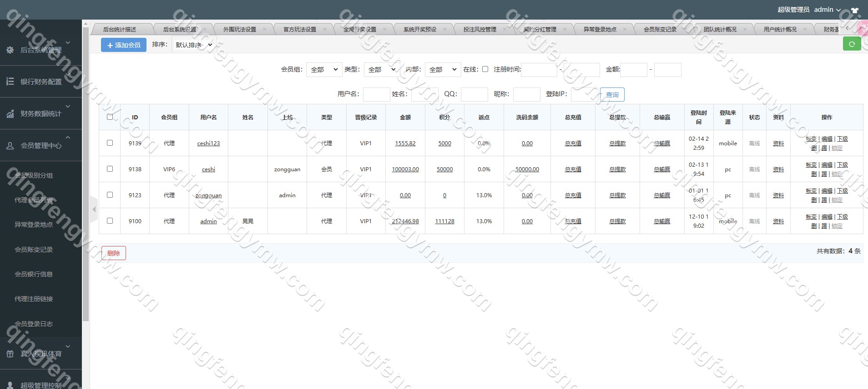Click the red 删除 button
Image resolution: width=868 pixels, height=389 pixels.
click(x=114, y=253)
